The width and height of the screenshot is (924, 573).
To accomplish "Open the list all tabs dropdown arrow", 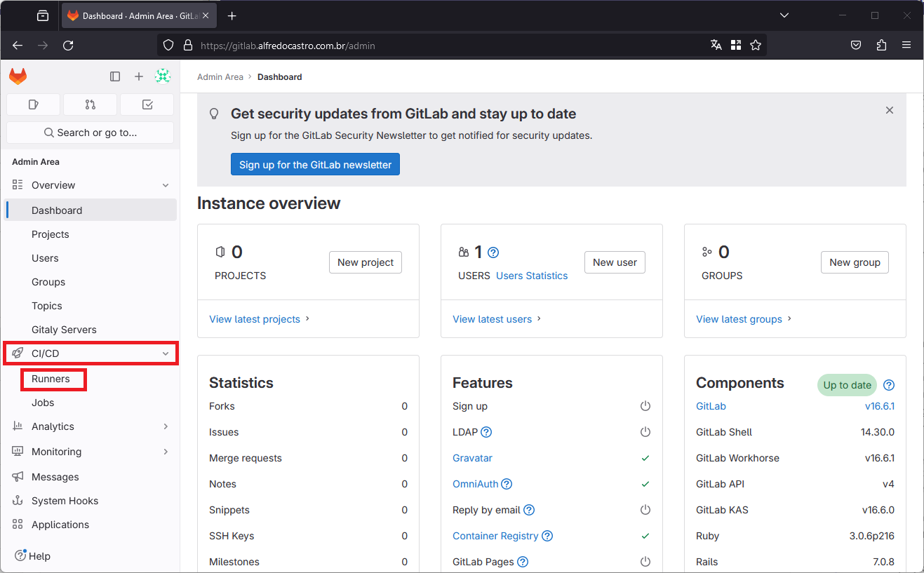I will tap(785, 15).
